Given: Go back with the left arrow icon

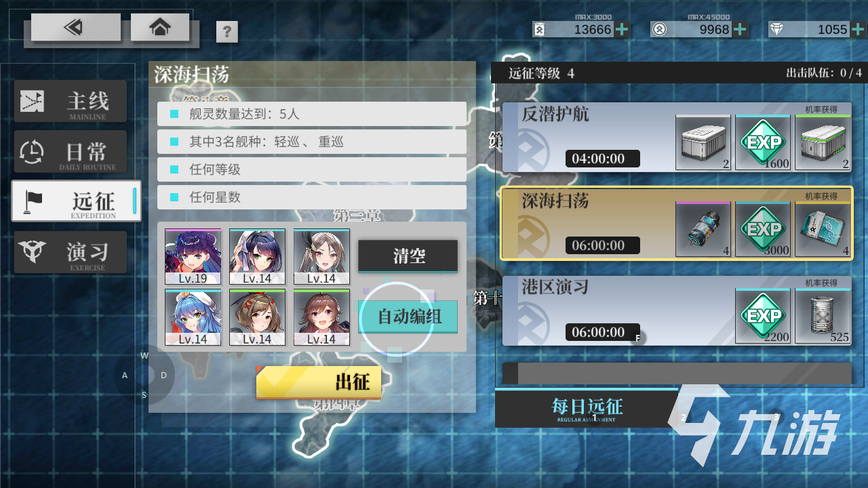Looking at the screenshot, I should pyautogui.click(x=76, y=27).
